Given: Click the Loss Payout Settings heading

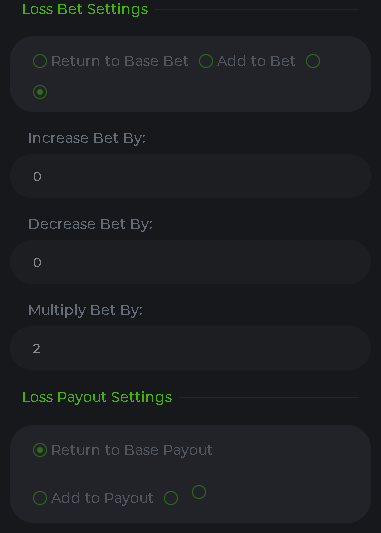Looking at the screenshot, I should tap(97, 397).
